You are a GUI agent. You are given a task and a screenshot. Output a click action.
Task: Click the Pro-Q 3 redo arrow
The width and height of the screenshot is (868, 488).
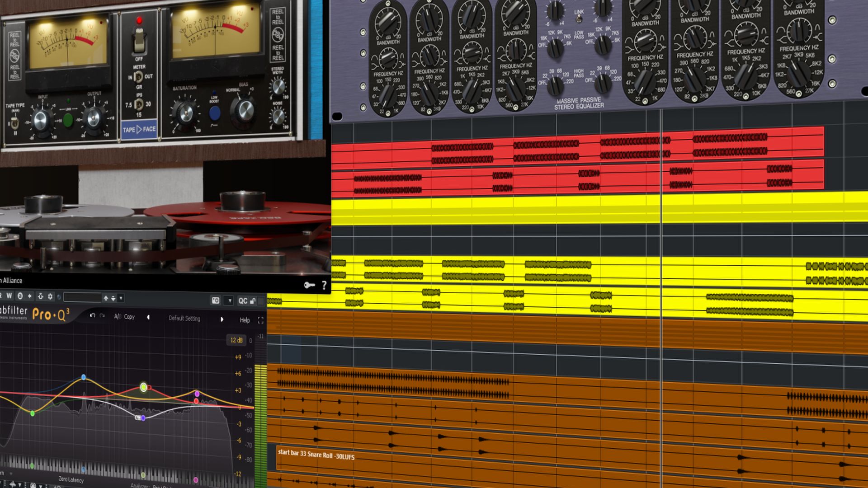[x=102, y=316]
